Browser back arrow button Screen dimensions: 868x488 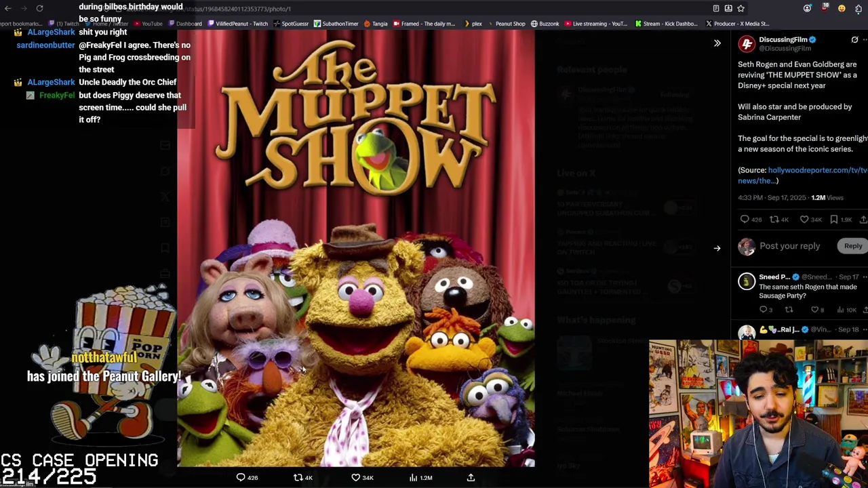(x=8, y=8)
